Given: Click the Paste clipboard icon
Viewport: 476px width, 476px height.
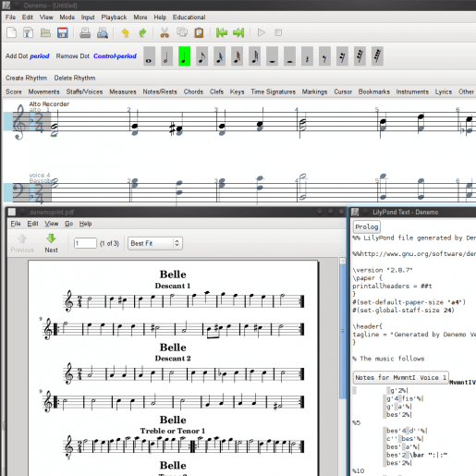Looking at the screenshot, I should pos(199,32).
